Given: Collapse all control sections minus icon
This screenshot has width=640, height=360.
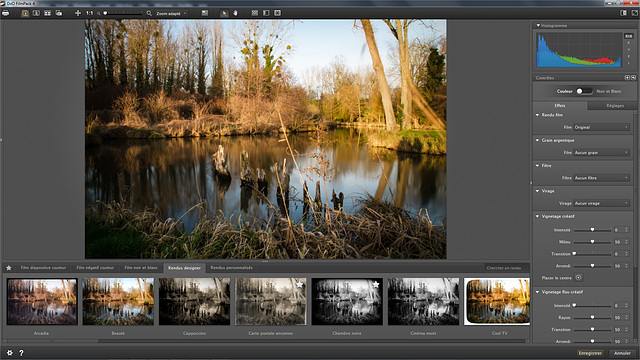Looking at the screenshot, I should [x=633, y=78].
